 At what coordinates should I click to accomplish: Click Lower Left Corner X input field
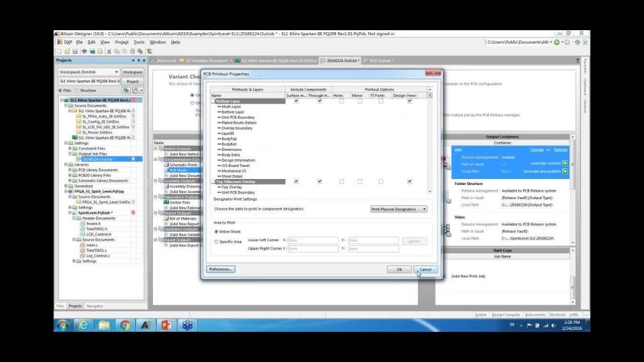click(313, 240)
